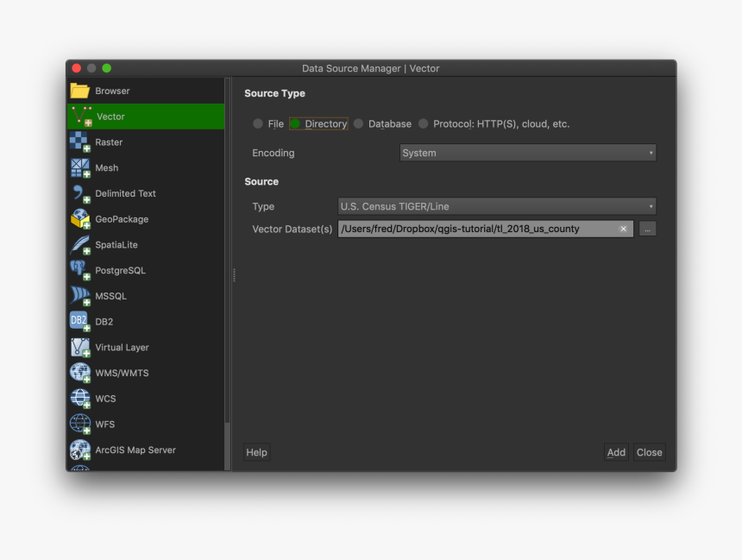Screen dimensions: 742x560
Task: Open the Encoding System dropdown
Action: pos(528,153)
